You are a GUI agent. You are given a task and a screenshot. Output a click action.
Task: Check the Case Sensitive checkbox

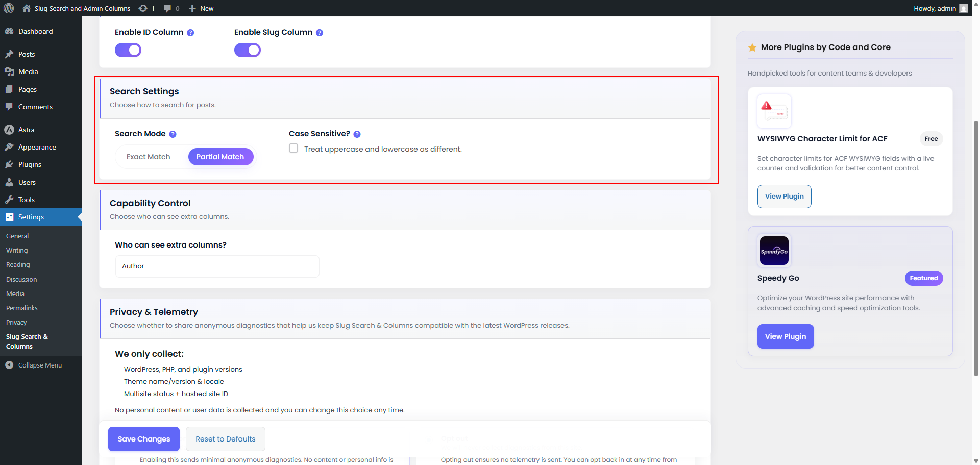(293, 148)
